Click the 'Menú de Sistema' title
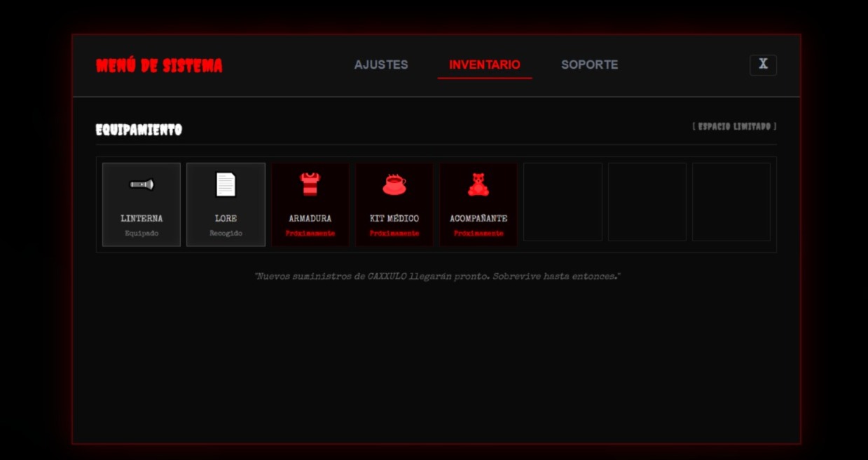This screenshot has height=460, width=868. point(159,66)
